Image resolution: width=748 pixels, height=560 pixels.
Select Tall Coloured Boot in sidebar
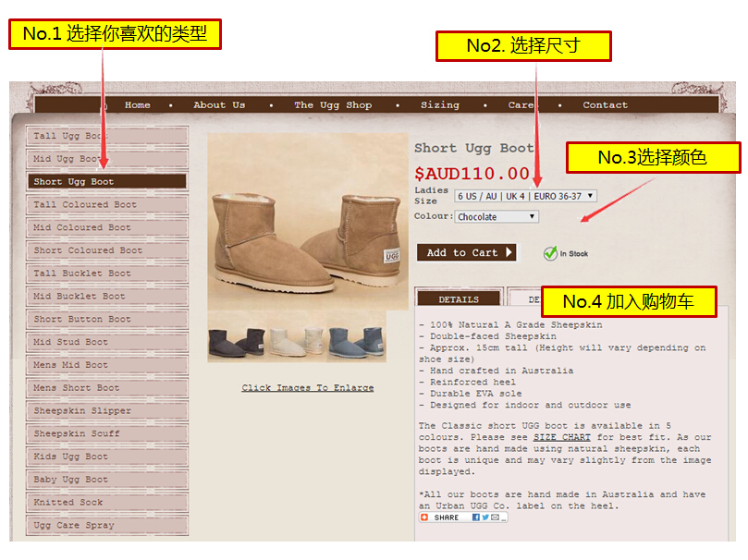[107, 204]
